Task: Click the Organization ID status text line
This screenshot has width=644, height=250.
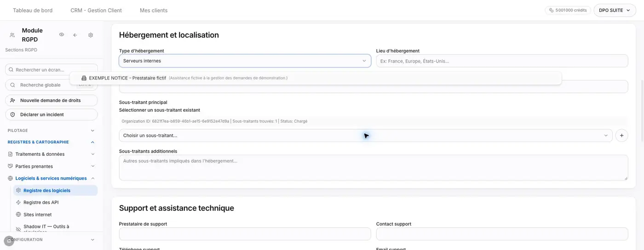Action: [214, 121]
